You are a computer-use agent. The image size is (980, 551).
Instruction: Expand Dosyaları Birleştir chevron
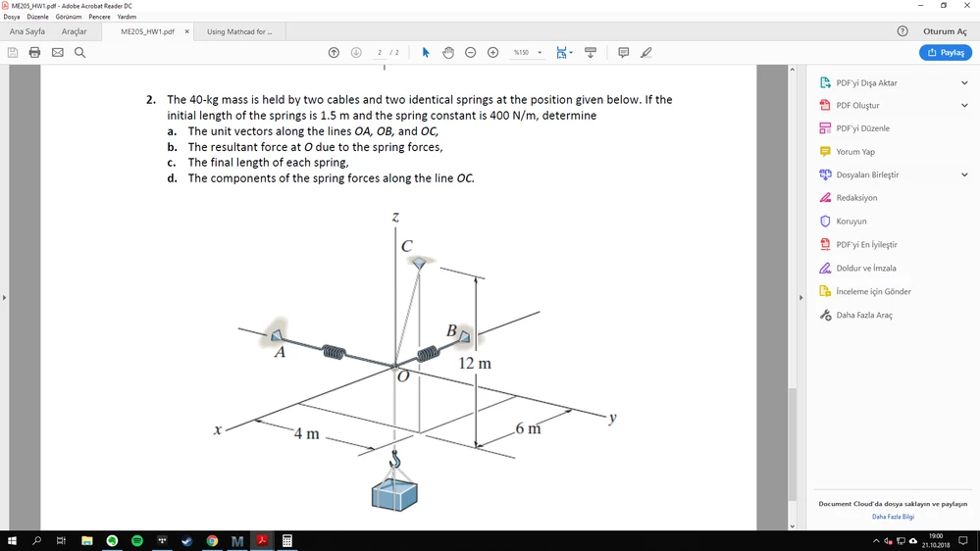(964, 175)
